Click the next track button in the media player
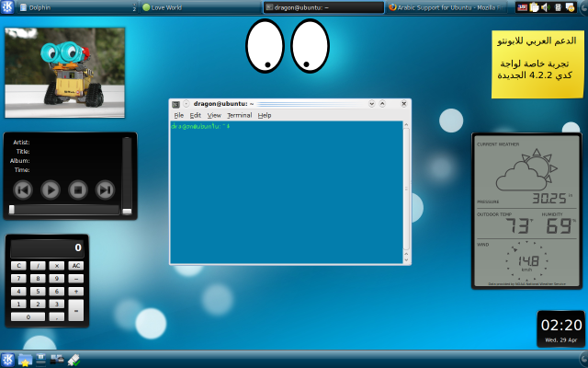Image resolution: width=588 pixels, height=368 pixels. point(105,190)
